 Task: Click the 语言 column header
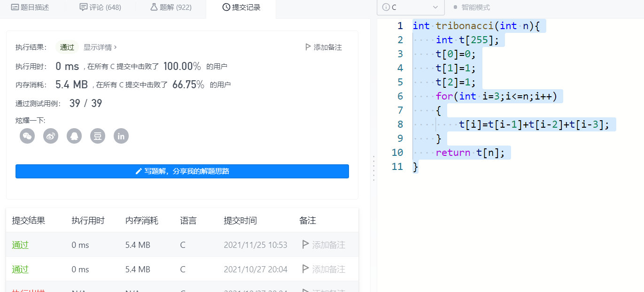pyautogui.click(x=188, y=220)
